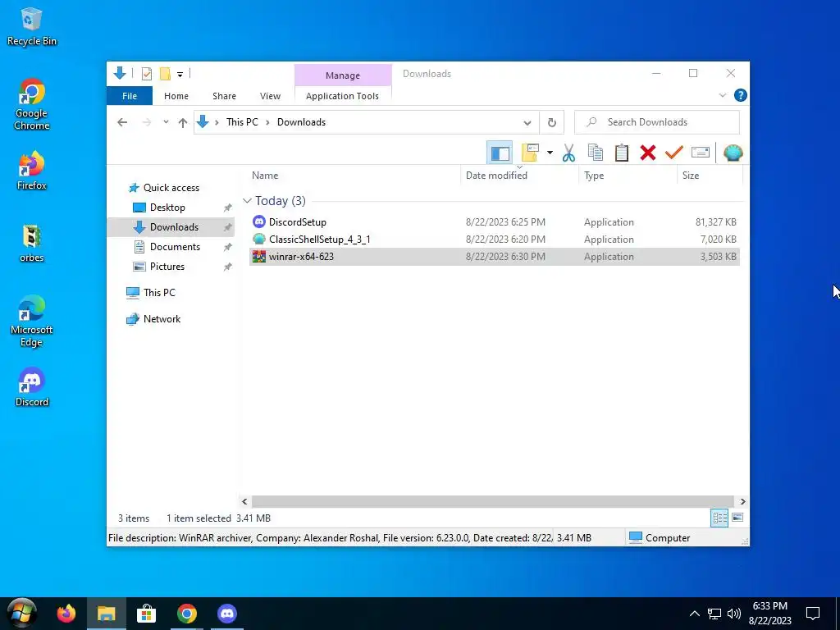Click the Classic Shell copy icon

coord(596,153)
